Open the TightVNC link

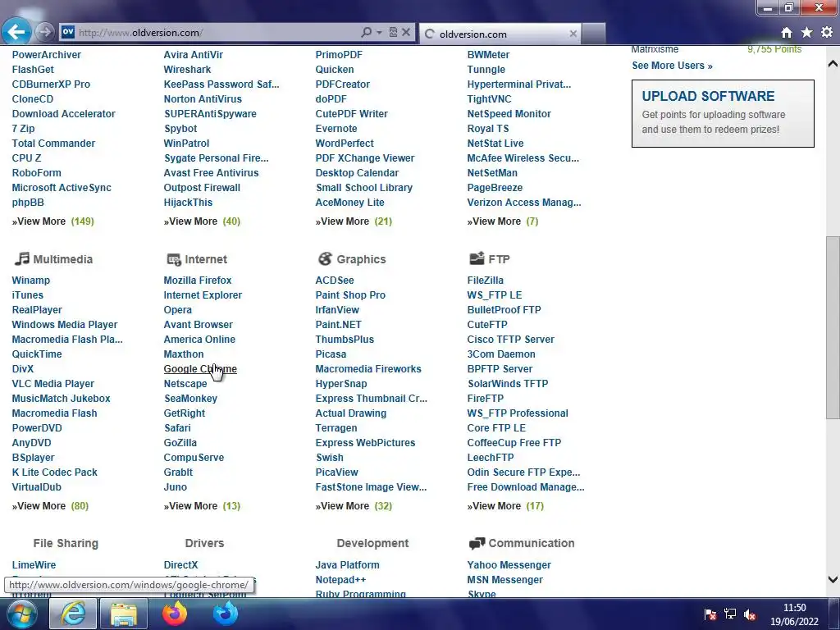click(489, 99)
